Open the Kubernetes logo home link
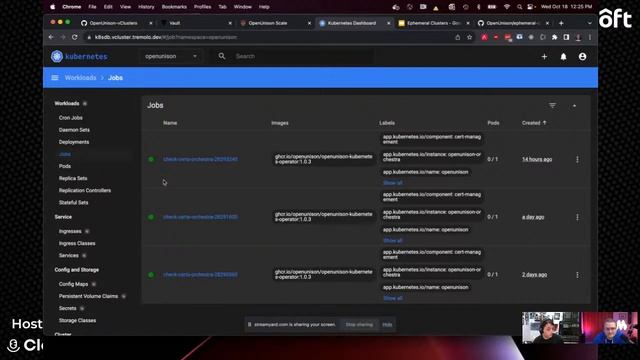Image resolution: width=640 pixels, height=360 pixels. (79, 56)
